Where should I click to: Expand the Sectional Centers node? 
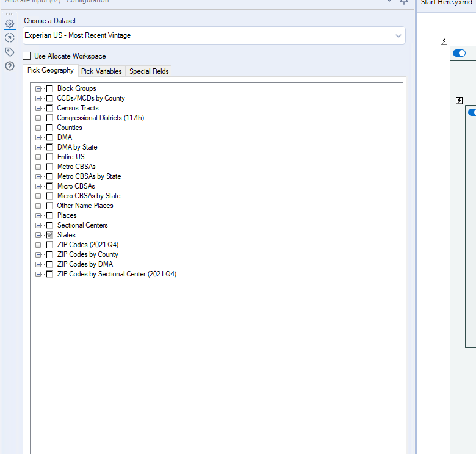point(38,225)
